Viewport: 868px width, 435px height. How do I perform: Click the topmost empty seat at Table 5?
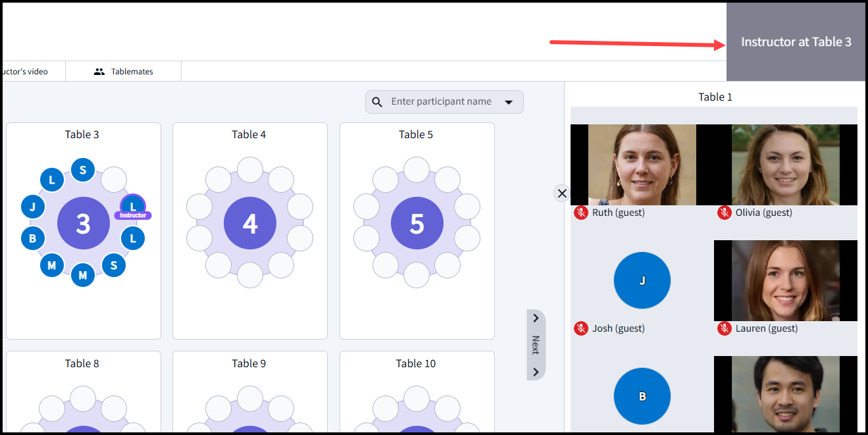click(x=417, y=170)
